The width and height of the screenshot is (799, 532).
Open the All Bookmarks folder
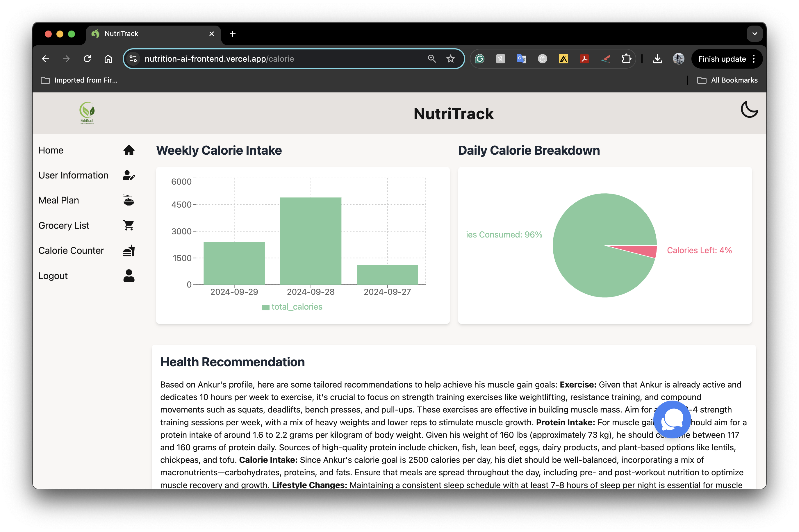tap(727, 80)
